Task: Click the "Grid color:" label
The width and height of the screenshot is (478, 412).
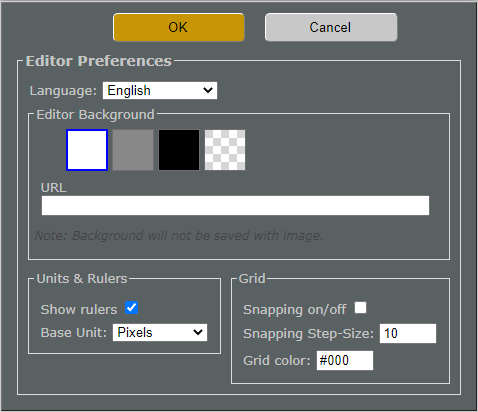Action: pos(277,361)
